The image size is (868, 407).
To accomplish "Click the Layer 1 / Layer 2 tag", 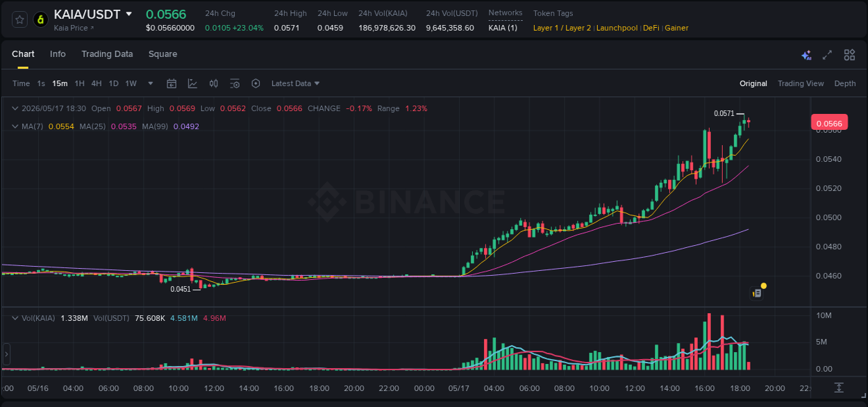I will pos(562,28).
